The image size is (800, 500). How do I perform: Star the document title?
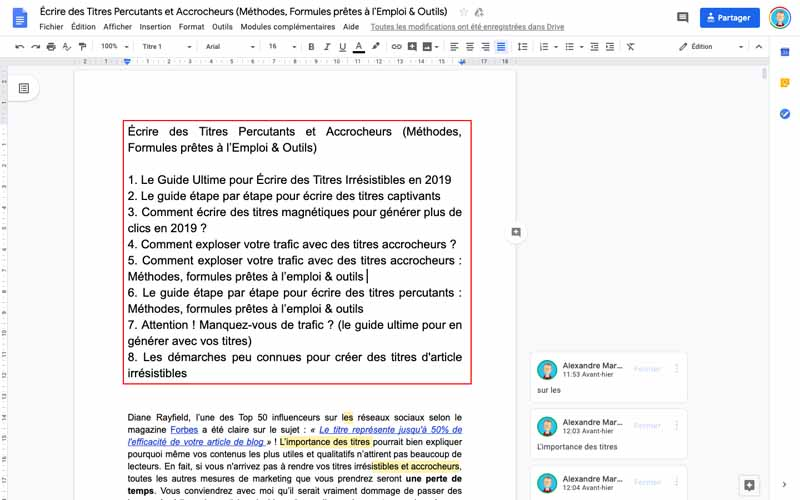coord(463,12)
